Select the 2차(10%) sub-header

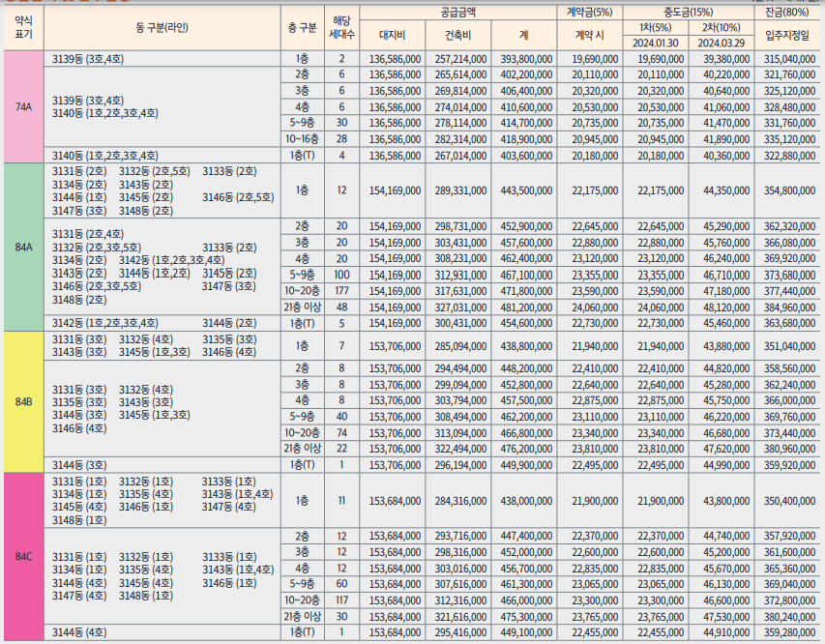pos(721,27)
